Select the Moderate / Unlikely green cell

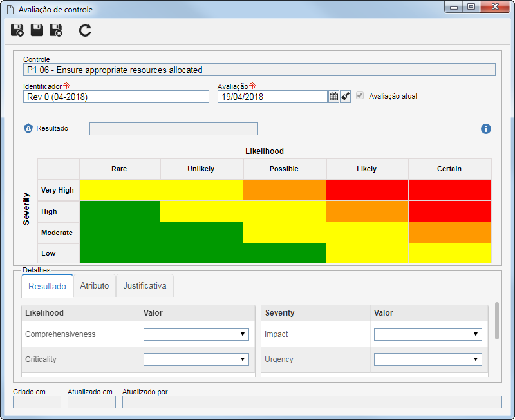201,233
